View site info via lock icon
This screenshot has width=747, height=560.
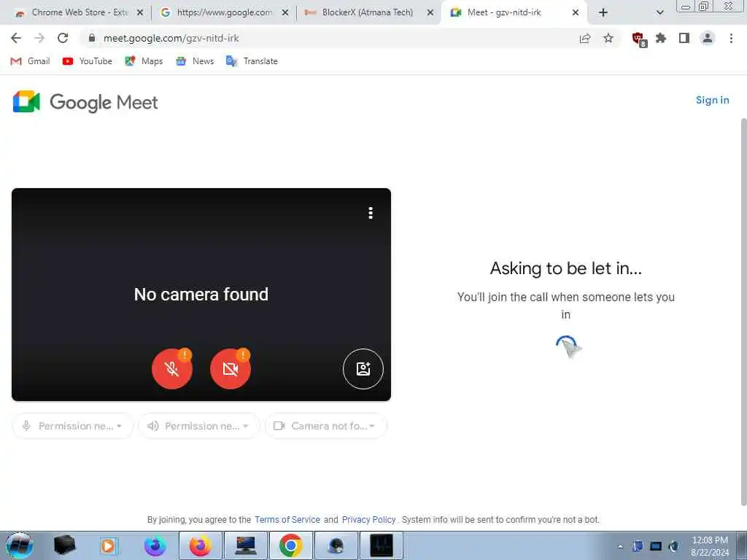click(92, 38)
